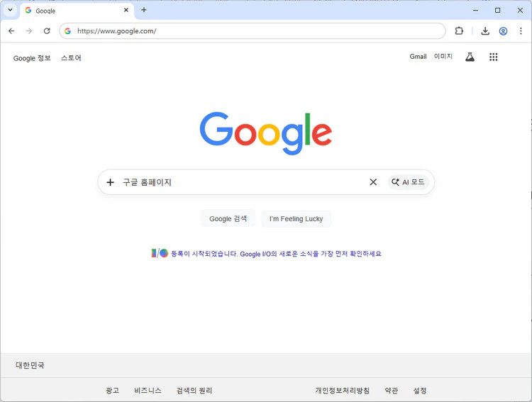Select the Google tab
Image resolution: width=532 pixels, height=402 pixels.
tap(71, 11)
